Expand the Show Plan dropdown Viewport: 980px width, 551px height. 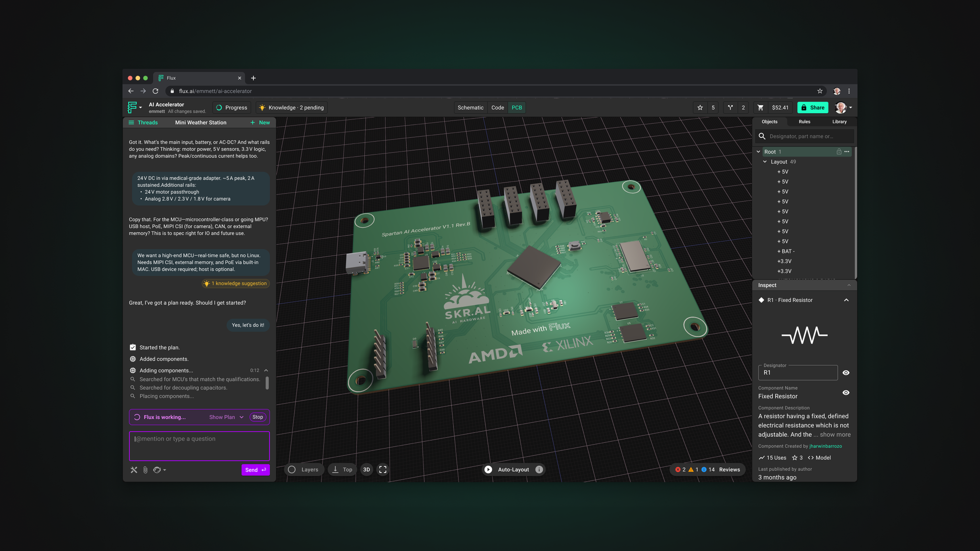click(x=226, y=417)
